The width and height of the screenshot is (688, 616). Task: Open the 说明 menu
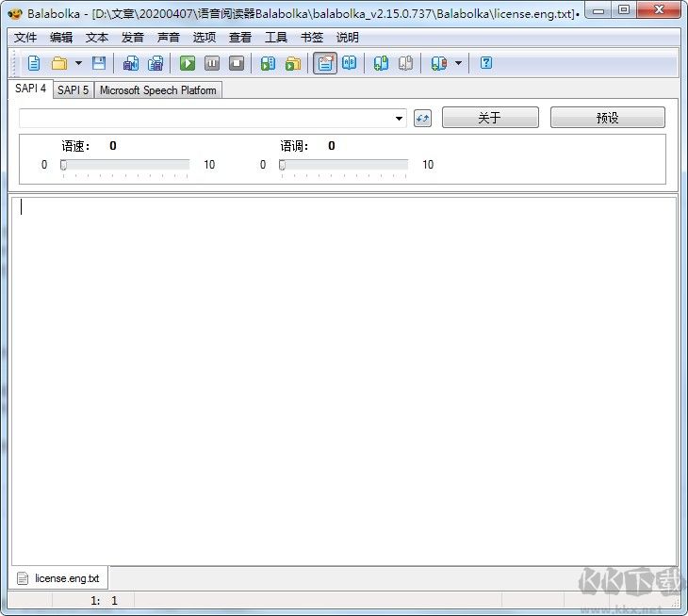pos(348,38)
